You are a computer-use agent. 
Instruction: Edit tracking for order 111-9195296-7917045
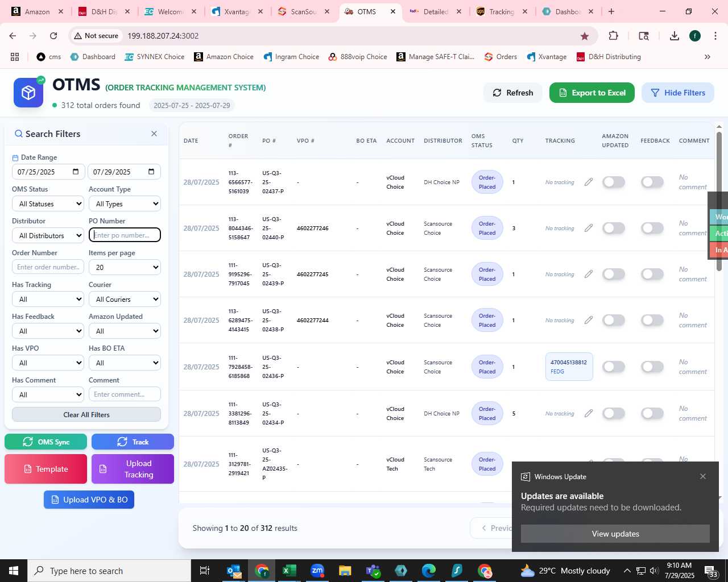coord(589,274)
